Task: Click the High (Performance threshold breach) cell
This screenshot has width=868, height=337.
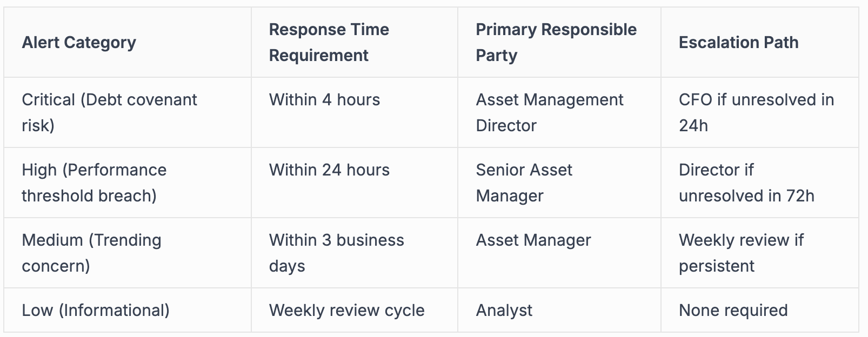Action: [x=94, y=183]
